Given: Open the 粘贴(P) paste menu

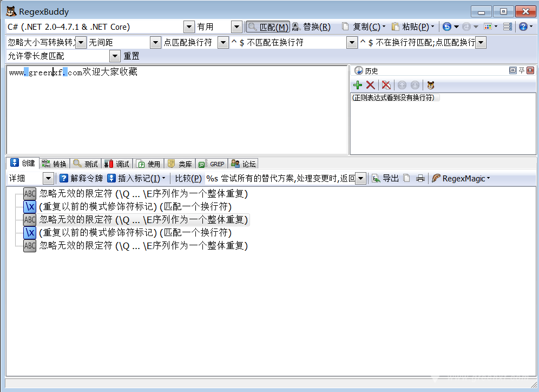Looking at the screenshot, I should point(413,27).
